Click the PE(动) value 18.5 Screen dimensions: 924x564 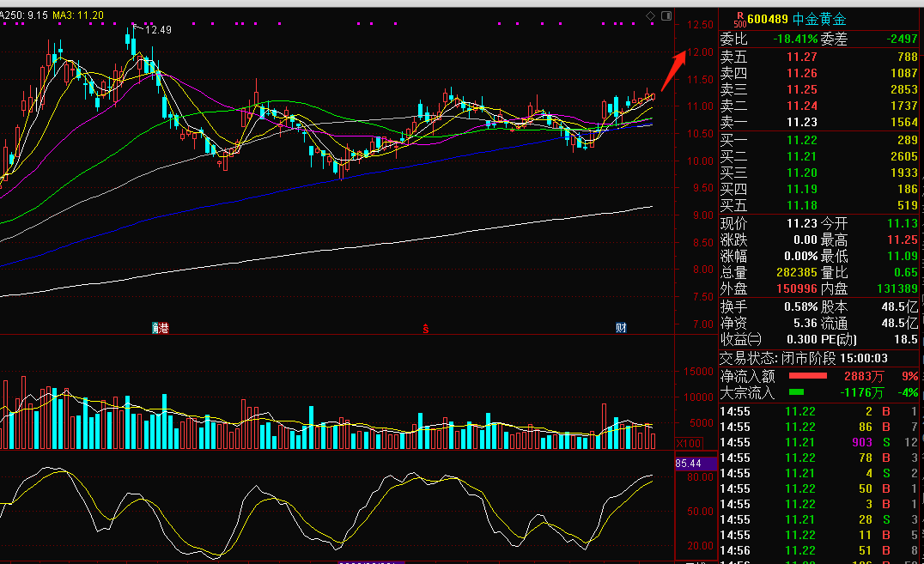coord(908,340)
